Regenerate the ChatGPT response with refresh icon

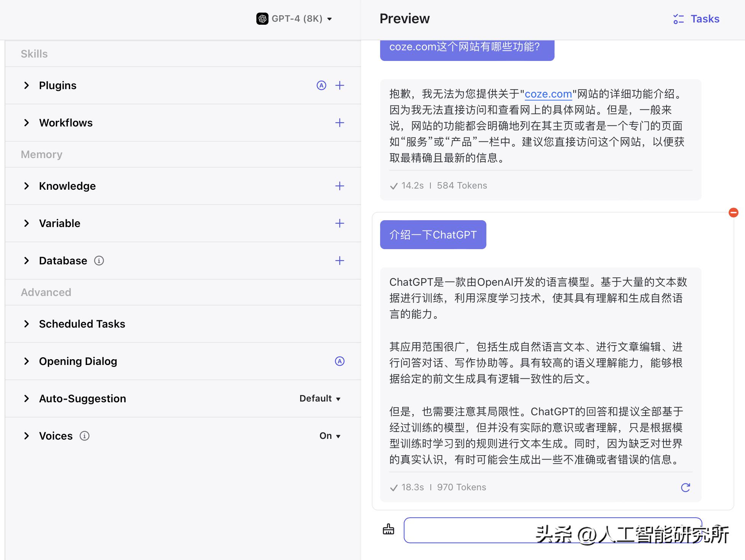(x=685, y=487)
